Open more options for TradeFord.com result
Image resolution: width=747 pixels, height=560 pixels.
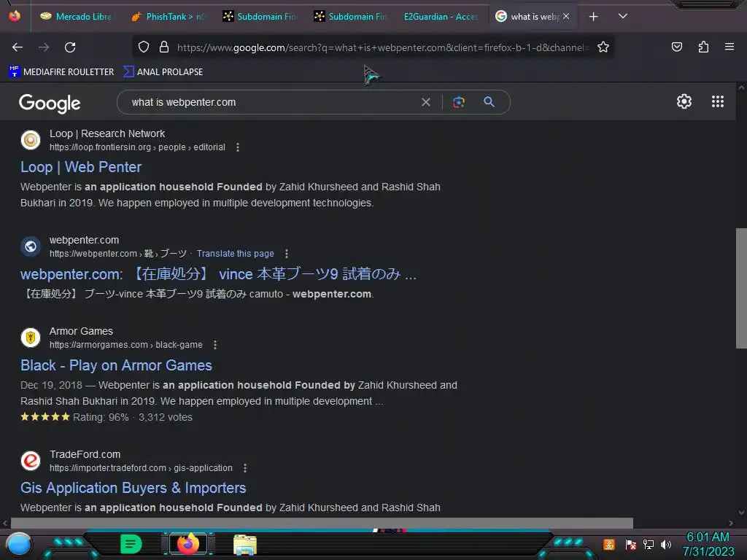(x=245, y=468)
